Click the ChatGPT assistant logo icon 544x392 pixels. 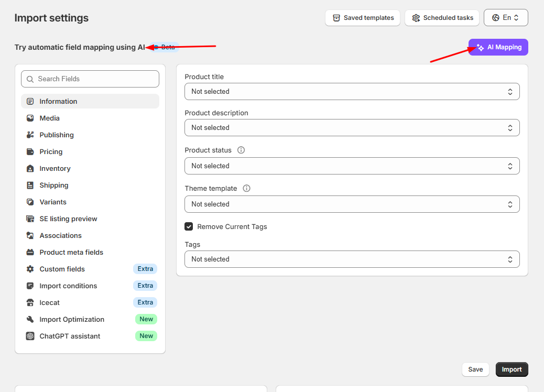30,336
